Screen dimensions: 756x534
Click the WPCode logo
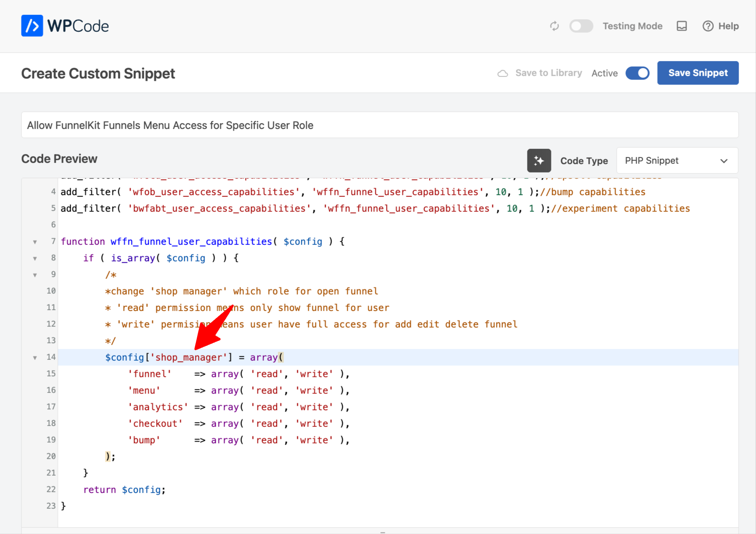(65, 26)
